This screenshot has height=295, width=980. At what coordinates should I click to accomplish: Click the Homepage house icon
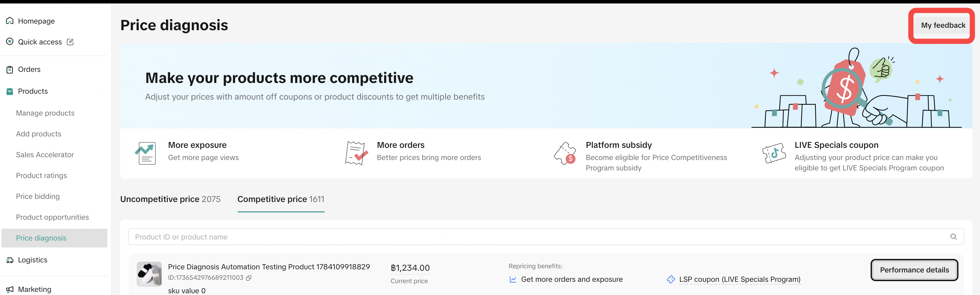(10, 21)
